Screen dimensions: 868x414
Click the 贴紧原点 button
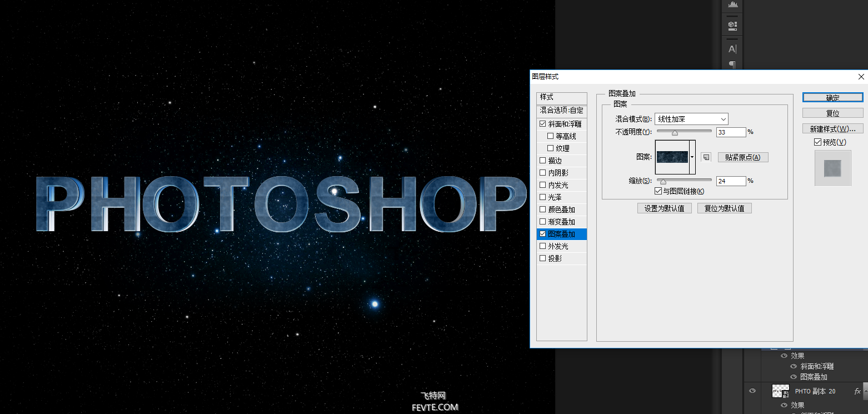click(x=743, y=157)
